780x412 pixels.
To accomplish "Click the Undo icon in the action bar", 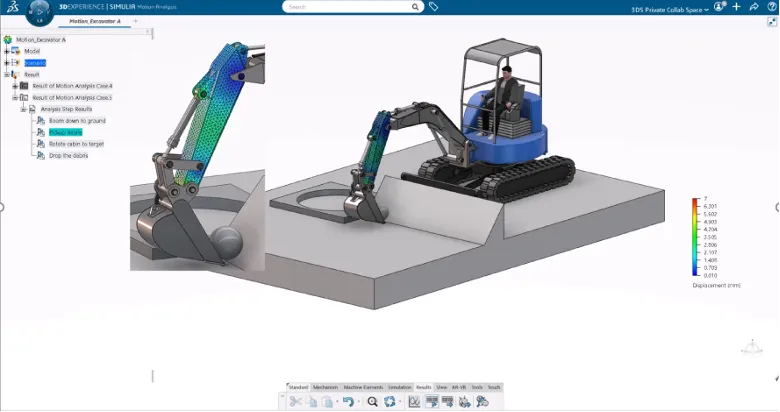I will 347,401.
